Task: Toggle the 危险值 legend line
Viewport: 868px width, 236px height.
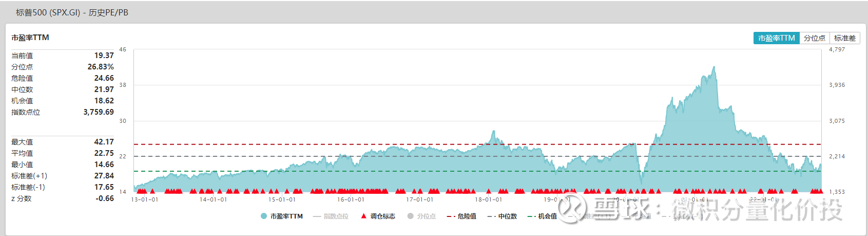Action: point(461,216)
